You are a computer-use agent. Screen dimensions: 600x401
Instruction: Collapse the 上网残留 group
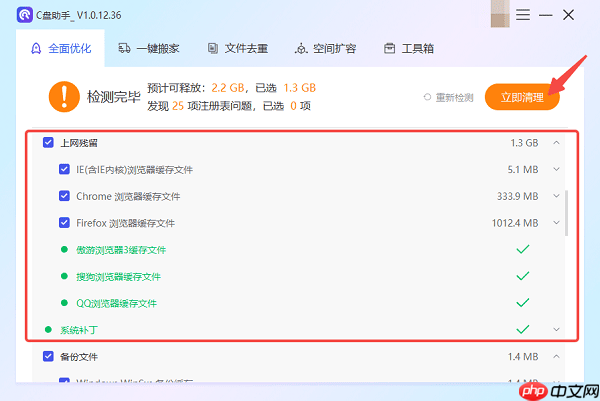[x=556, y=143]
